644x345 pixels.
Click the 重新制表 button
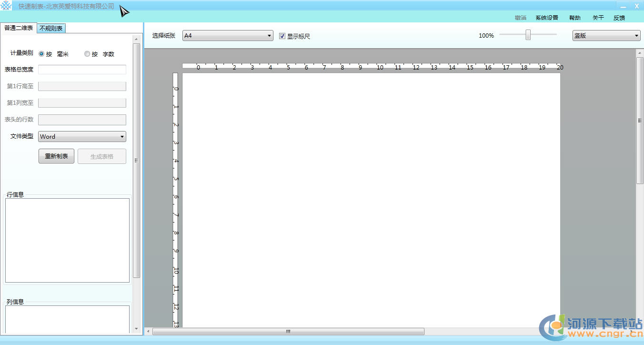56,156
